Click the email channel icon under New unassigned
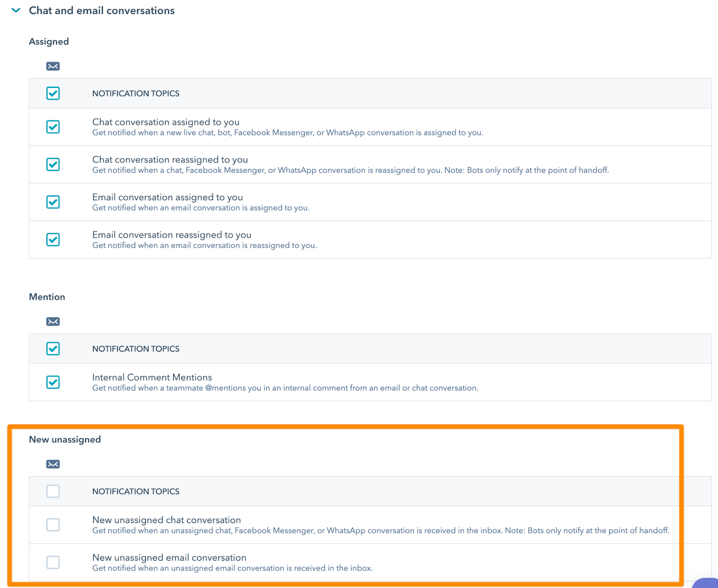Image resolution: width=718 pixels, height=588 pixels. [x=53, y=464]
